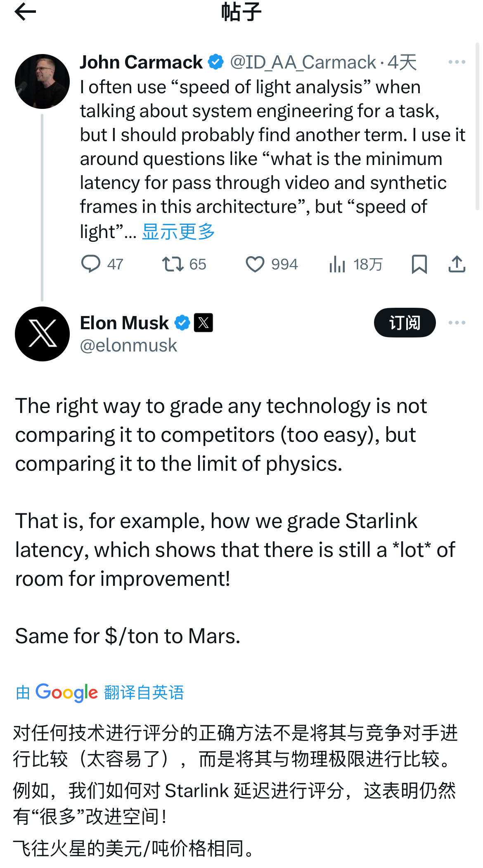Bookmark John Carmack's post

pyautogui.click(x=419, y=264)
